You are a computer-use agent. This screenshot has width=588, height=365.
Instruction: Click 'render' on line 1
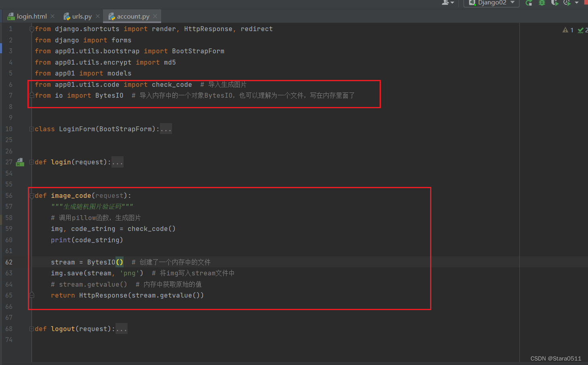pos(164,29)
